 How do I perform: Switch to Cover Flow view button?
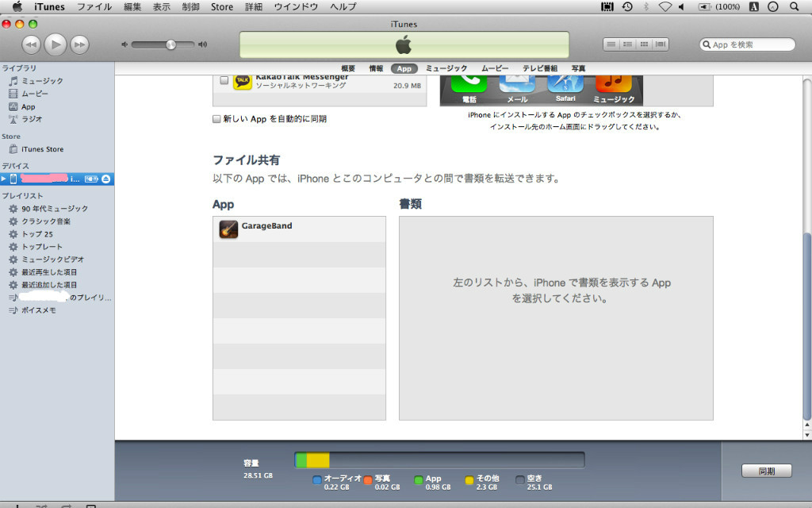661,44
